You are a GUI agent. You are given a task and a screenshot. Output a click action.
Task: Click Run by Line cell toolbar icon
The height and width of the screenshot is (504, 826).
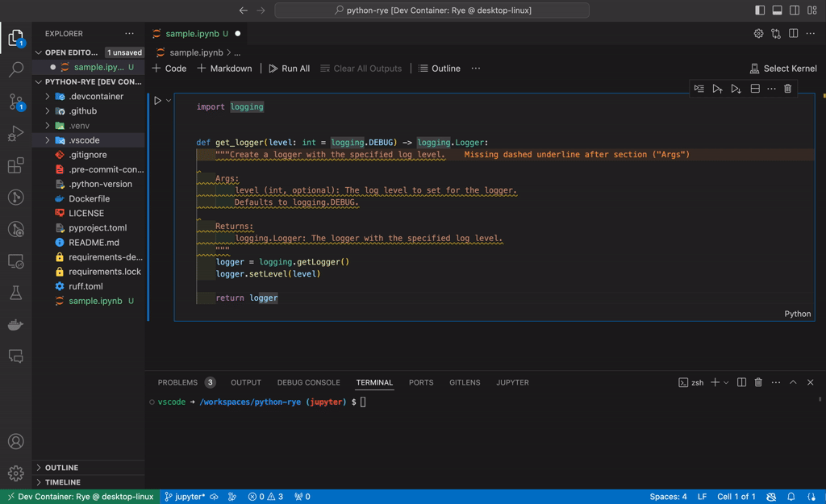pos(699,89)
